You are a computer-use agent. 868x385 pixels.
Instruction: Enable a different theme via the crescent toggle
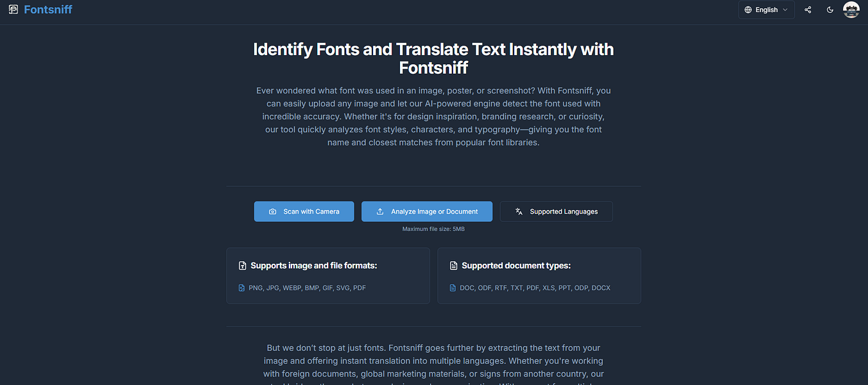point(829,10)
